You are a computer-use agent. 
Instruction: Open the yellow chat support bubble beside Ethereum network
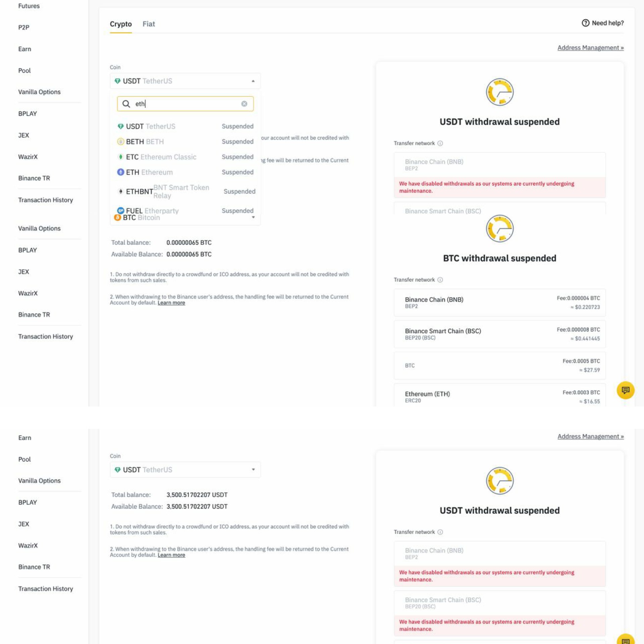coord(626,390)
